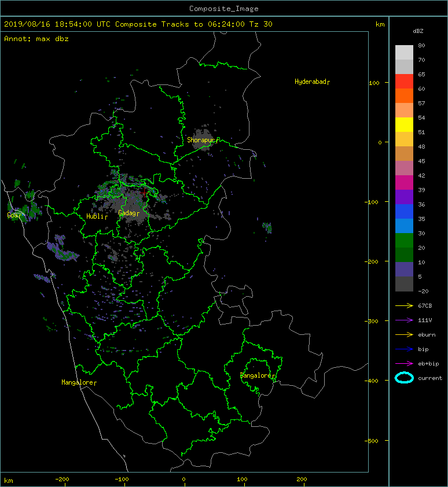Click the Composite_Image title text
This screenshot has width=448, height=487.
point(224,9)
